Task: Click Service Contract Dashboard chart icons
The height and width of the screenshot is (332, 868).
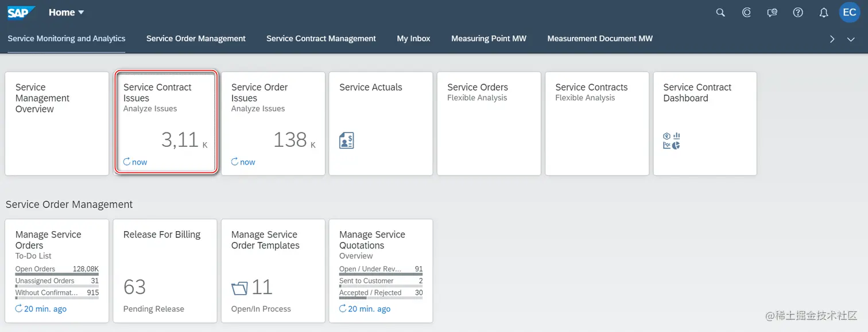Action: pyautogui.click(x=671, y=140)
